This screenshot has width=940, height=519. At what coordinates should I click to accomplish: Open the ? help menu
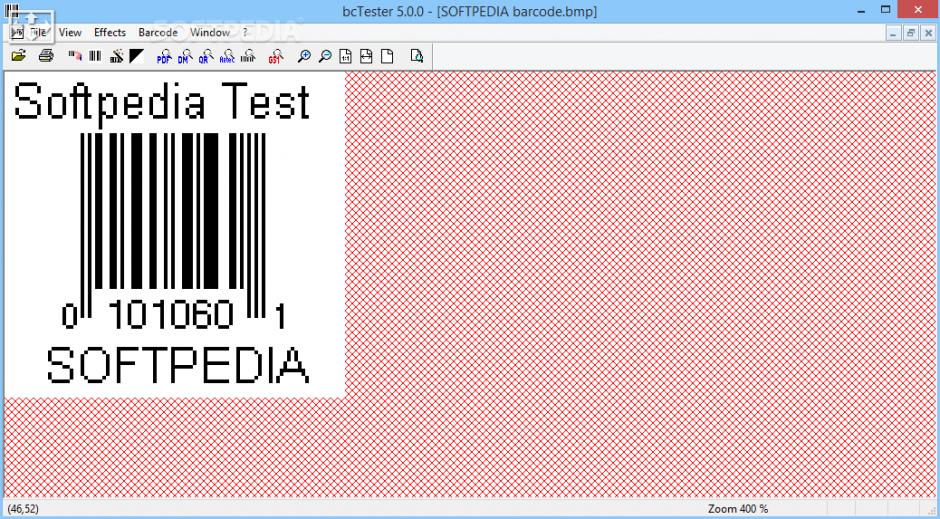pos(245,32)
